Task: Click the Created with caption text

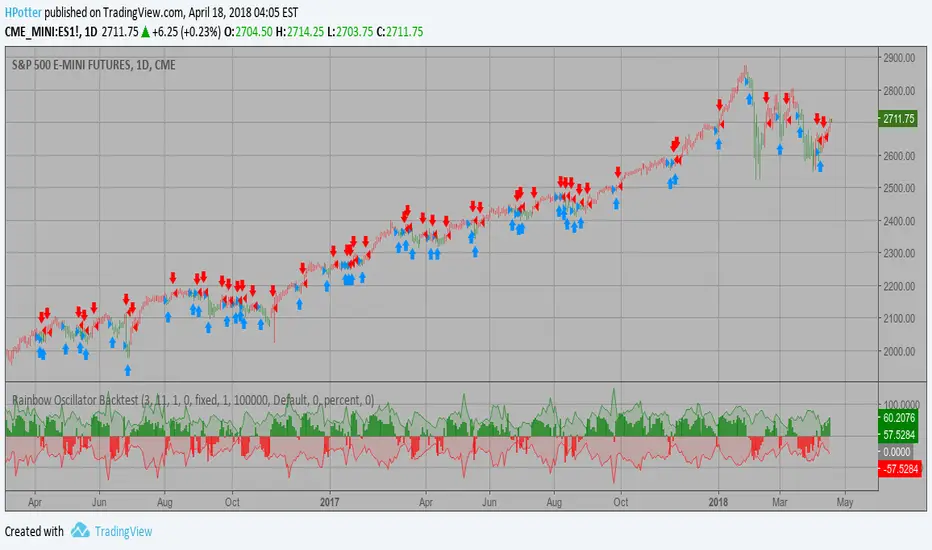Action: tap(34, 532)
